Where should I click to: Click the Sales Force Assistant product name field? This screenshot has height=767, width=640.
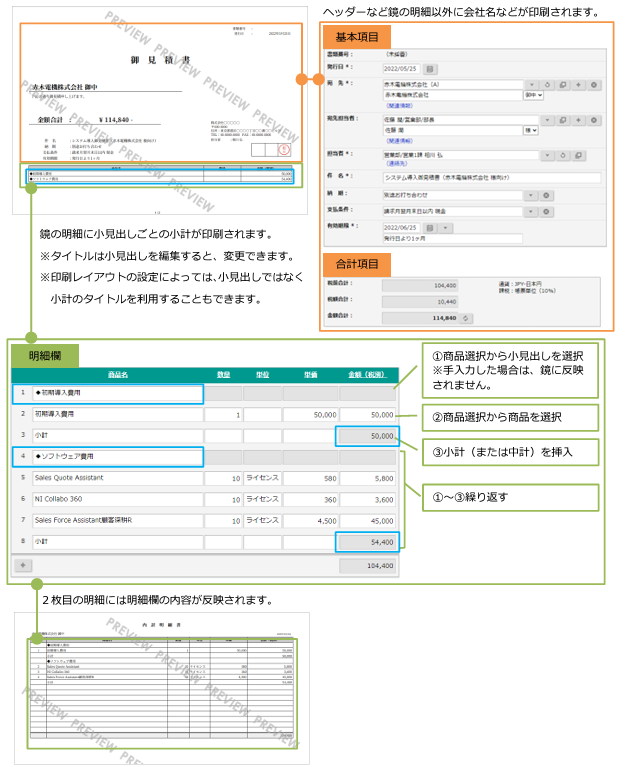tap(117, 521)
